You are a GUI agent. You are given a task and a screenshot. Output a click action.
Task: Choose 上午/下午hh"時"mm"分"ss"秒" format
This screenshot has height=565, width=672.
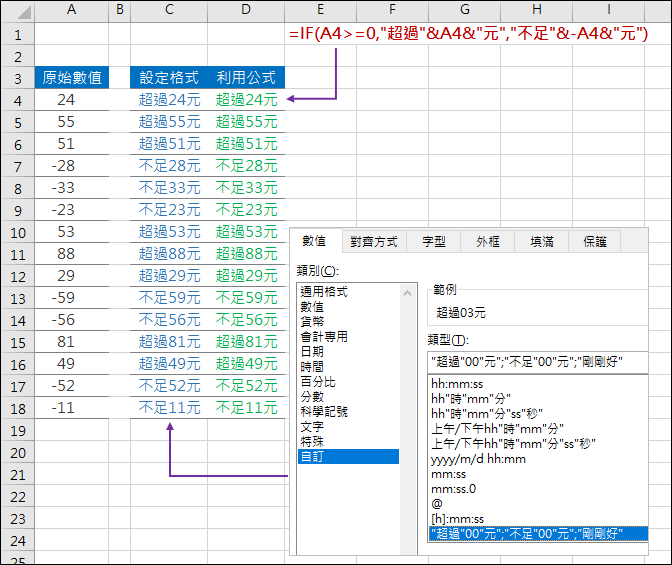click(538, 444)
